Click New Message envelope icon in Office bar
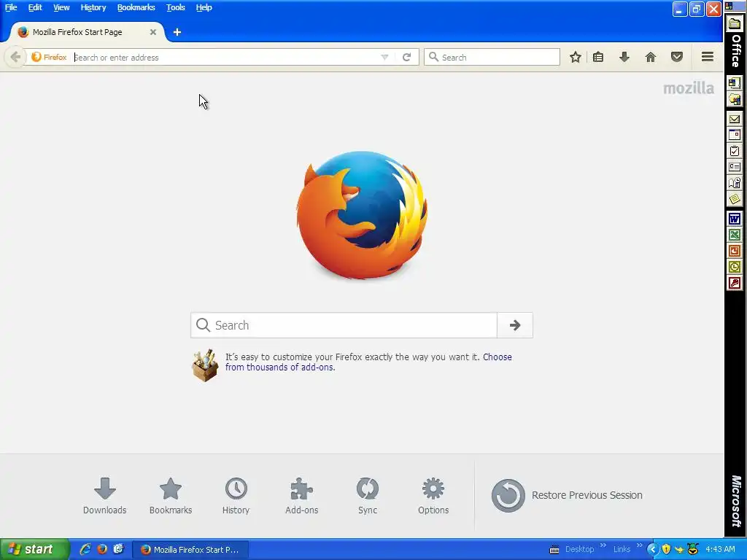This screenshot has width=747, height=560. pyautogui.click(x=734, y=119)
